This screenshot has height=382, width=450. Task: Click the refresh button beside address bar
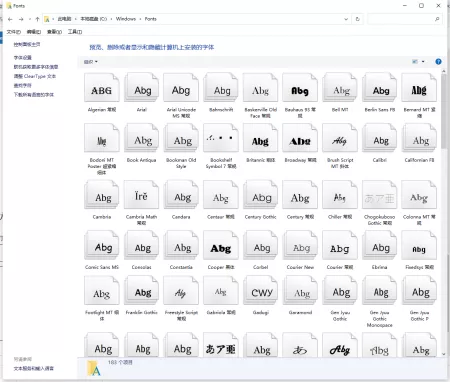(358, 19)
